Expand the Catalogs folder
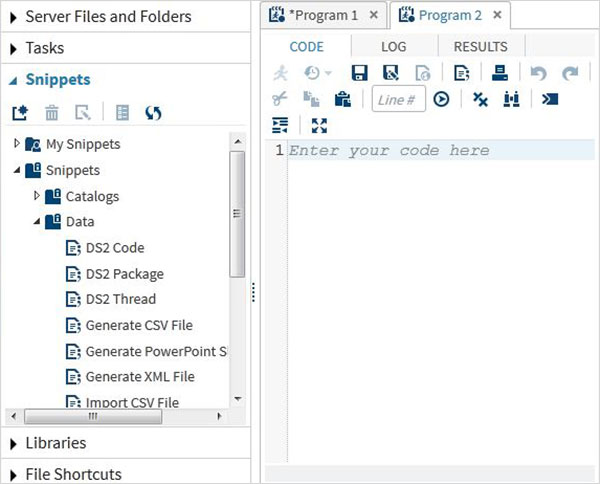 tap(37, 196)
